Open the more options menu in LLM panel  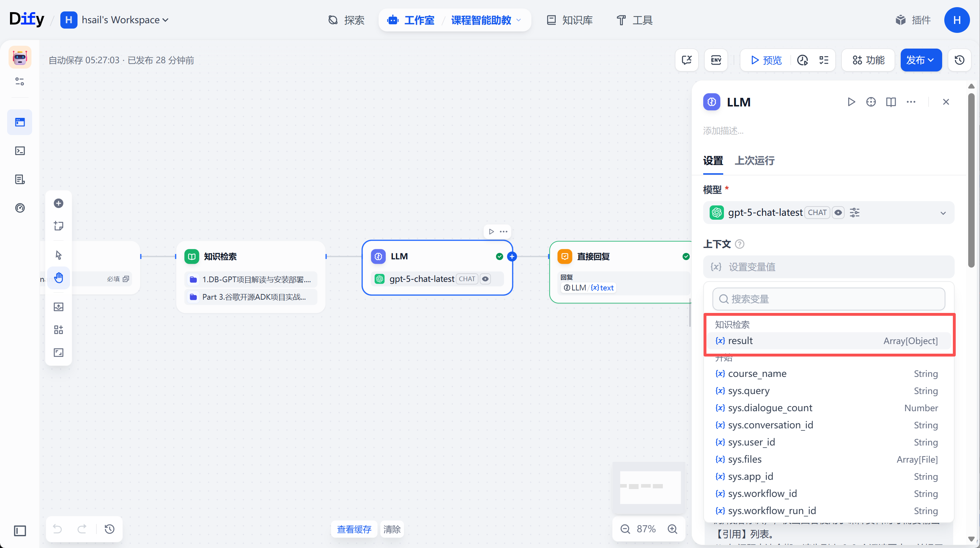(911, 102)
